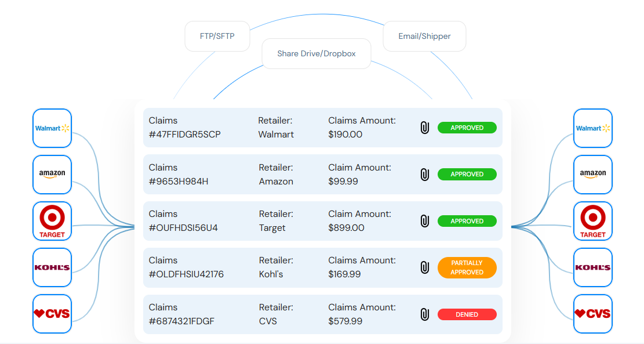
Task: Click the Partially Approved orange badge
Action: click(467, 267)
